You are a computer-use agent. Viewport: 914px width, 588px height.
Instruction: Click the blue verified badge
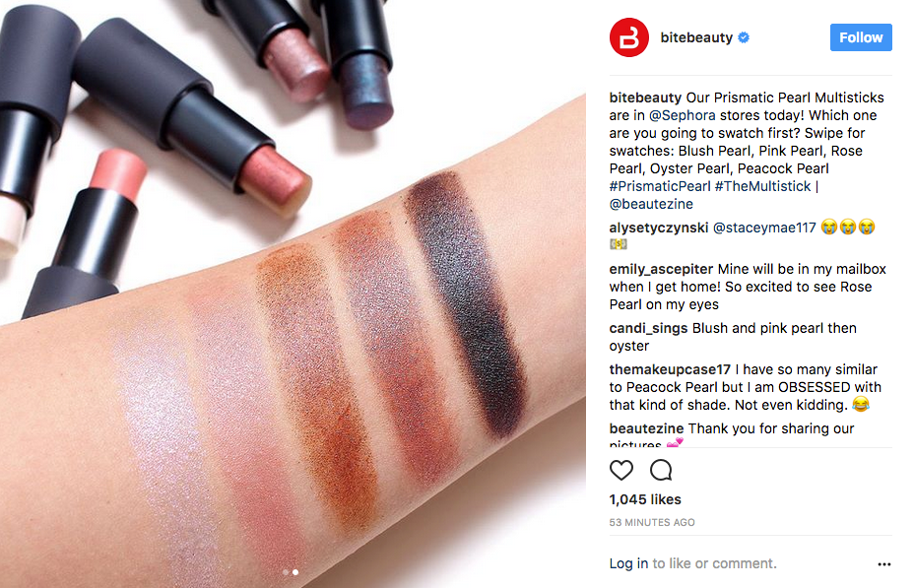tap(744, 37)
